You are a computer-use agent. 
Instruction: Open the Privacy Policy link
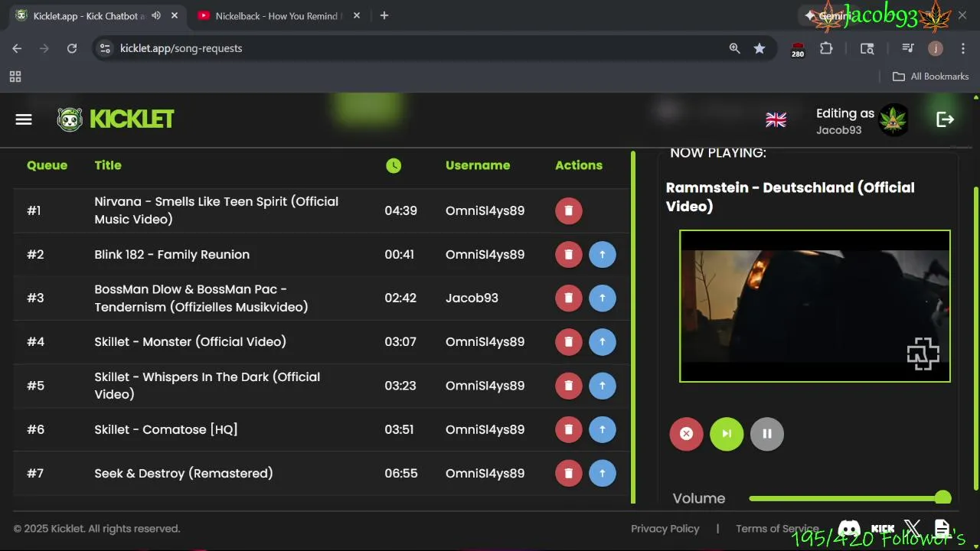click(x=665, y=529)
